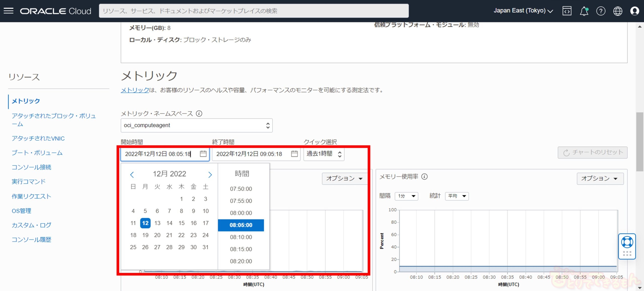The width and height of the screenshot is (644, 291).
Task: Open the language globe menu
Action: point(618,11)
